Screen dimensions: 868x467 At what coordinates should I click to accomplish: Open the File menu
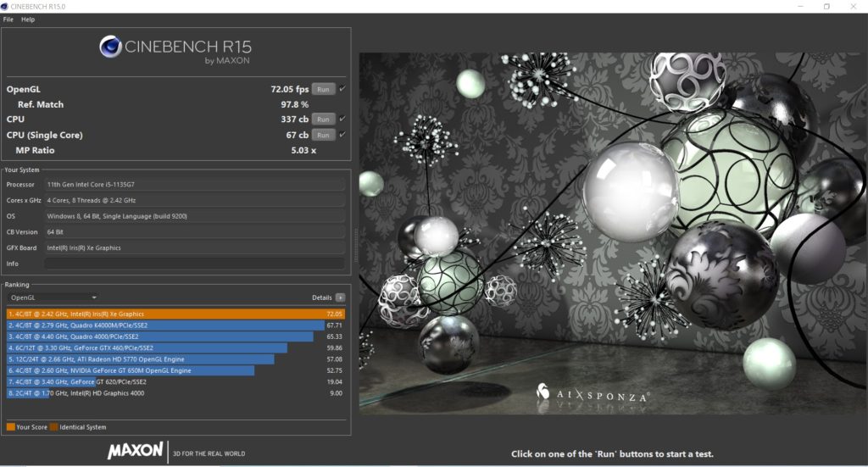(8, 19)
